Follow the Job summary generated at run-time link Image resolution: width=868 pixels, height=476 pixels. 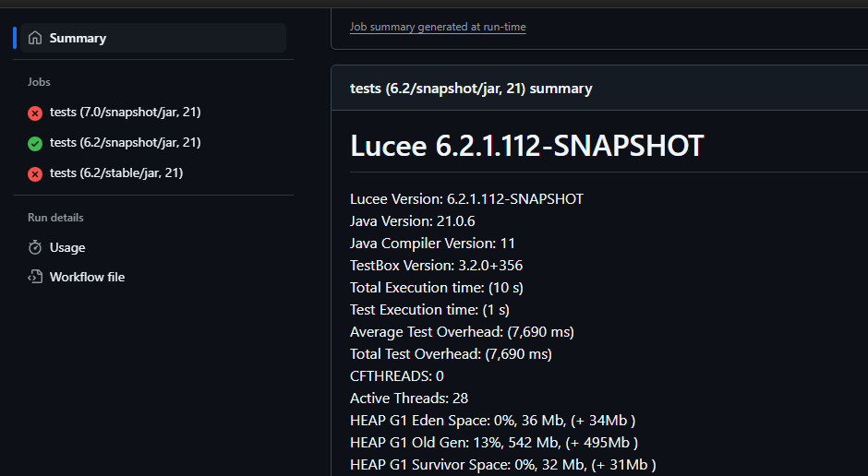438,27
